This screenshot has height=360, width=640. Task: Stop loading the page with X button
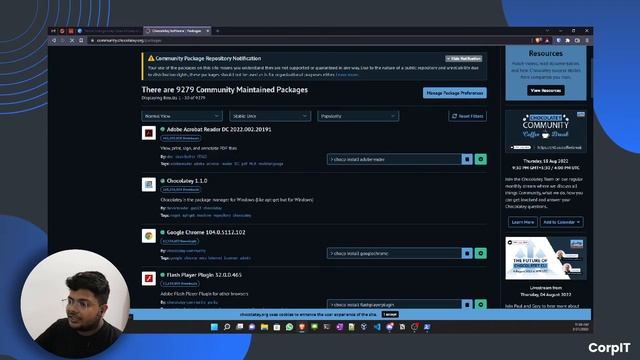(x=72, y=40)
